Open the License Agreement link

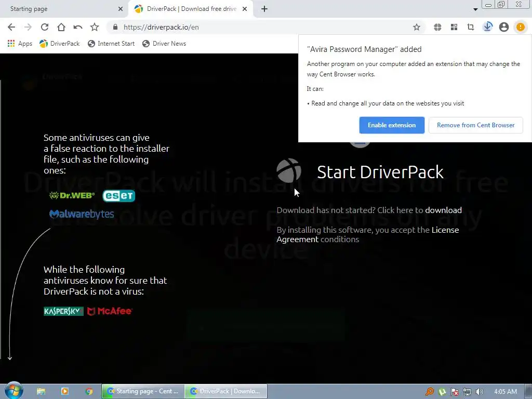click(x=367, y=234)
